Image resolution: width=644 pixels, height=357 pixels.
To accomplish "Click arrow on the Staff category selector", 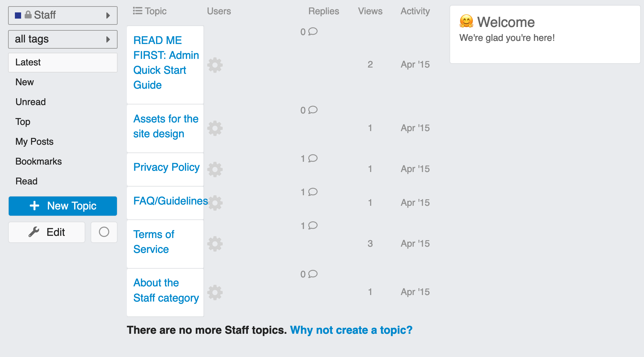I will click(108, 15).
